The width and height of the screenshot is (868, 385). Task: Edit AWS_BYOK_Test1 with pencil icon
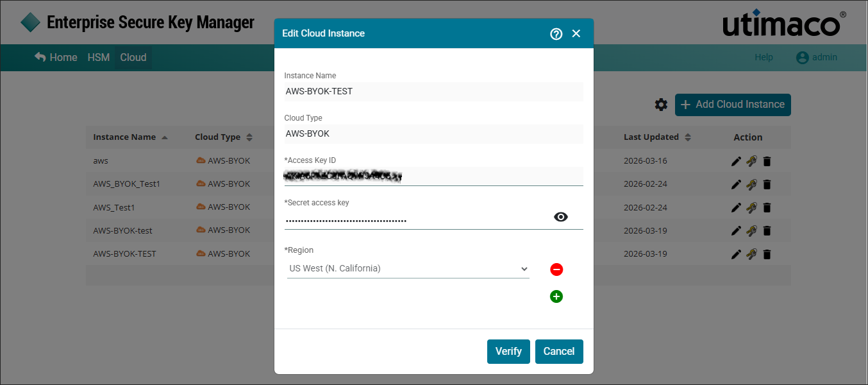tap(736, 184)
